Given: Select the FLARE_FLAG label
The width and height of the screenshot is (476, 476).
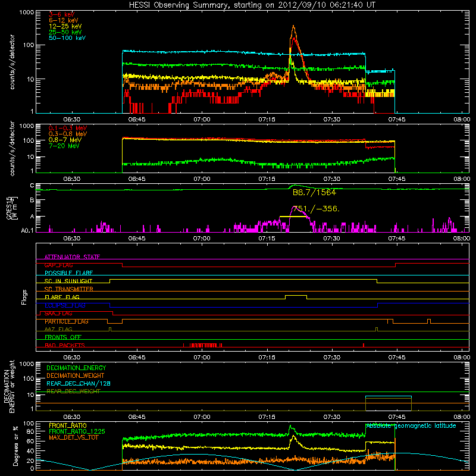Looking at the screenshot, I should (62, 297).
